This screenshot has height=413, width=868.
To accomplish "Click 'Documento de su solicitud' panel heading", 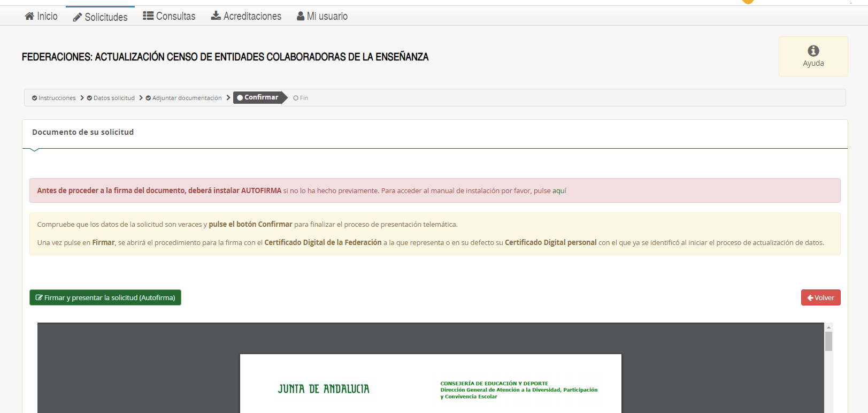I will [83, 132].
